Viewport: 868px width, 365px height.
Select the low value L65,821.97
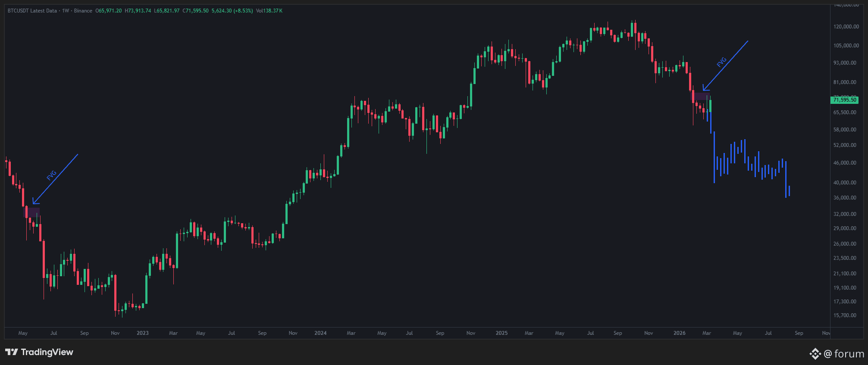click(x=167, y=11)
